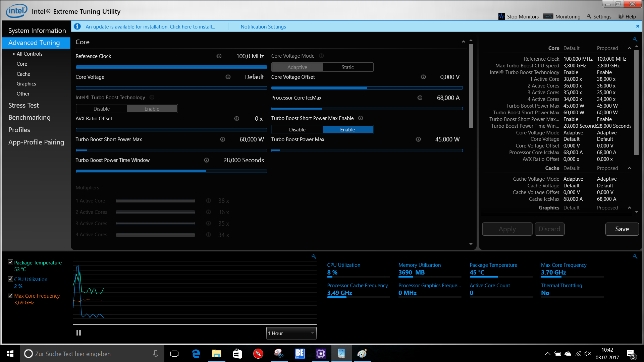Click Processor Core IccMax info icon

pos(420,98)
